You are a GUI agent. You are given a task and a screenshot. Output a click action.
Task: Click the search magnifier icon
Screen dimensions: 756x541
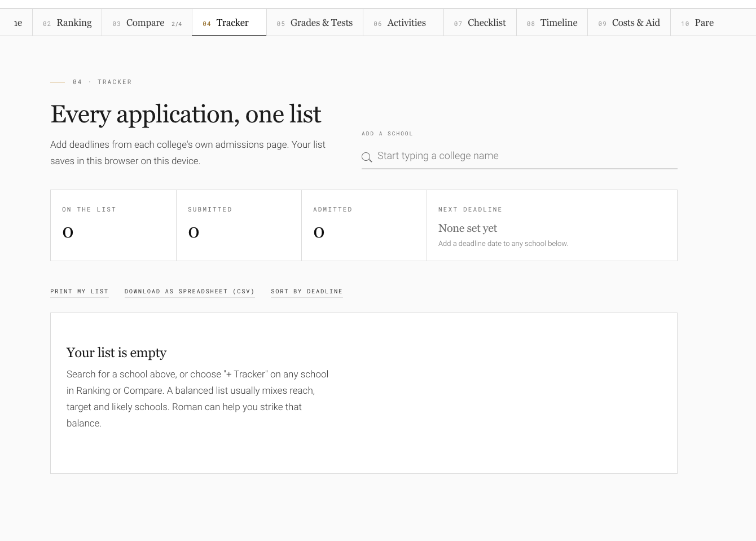click(367, 157)
